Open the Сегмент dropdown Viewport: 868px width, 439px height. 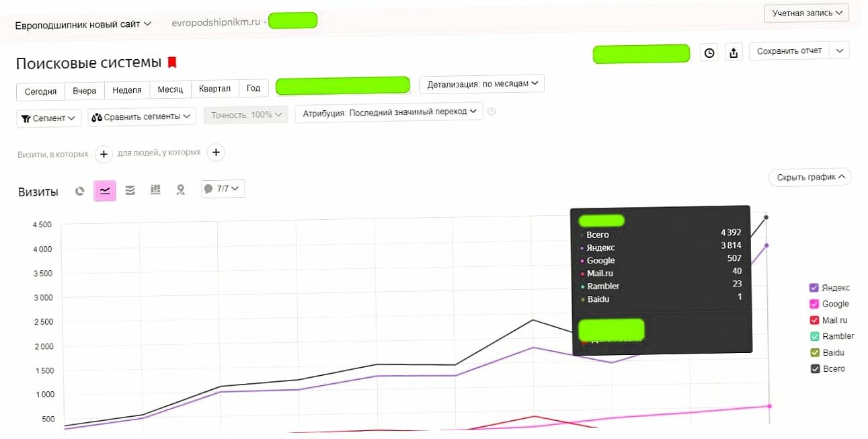[48, 118]
